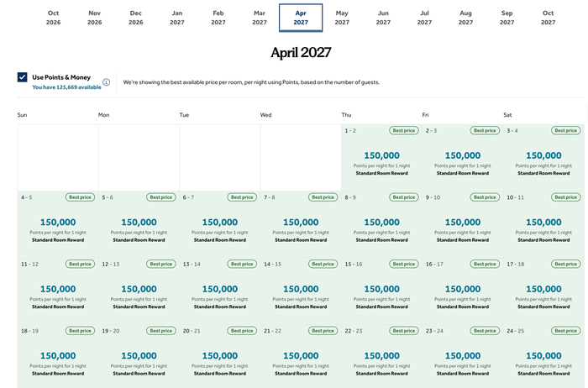This screenshot has width=588, height=388.
Task: Switch to the Aug 2027 month tab
Action: (x=465, y=18)
